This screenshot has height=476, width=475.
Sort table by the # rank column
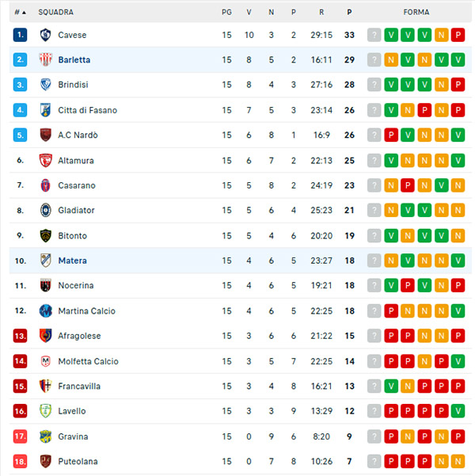[x=20, y=12]
